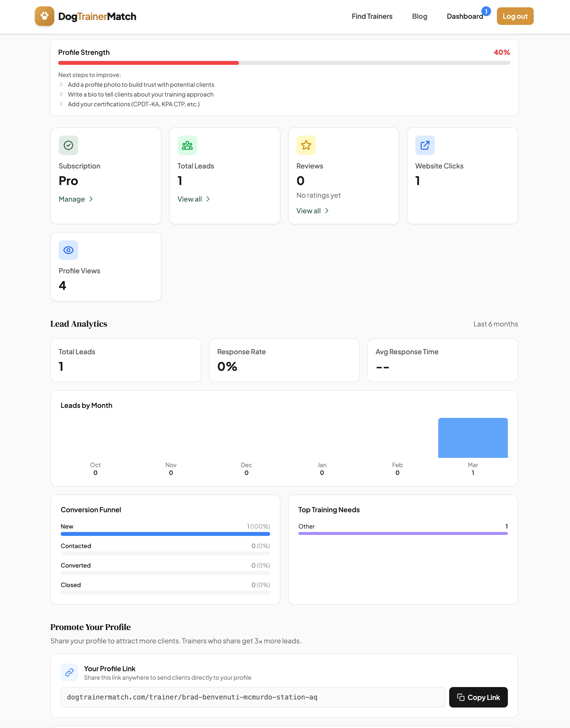Click the profile link URL field
The width and height of the screenshot is (570, 728).
pos(253,697)
